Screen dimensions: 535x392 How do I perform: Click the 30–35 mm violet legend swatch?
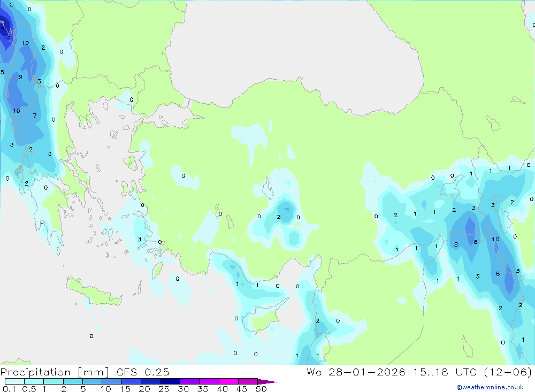click(x=189, y=381)
